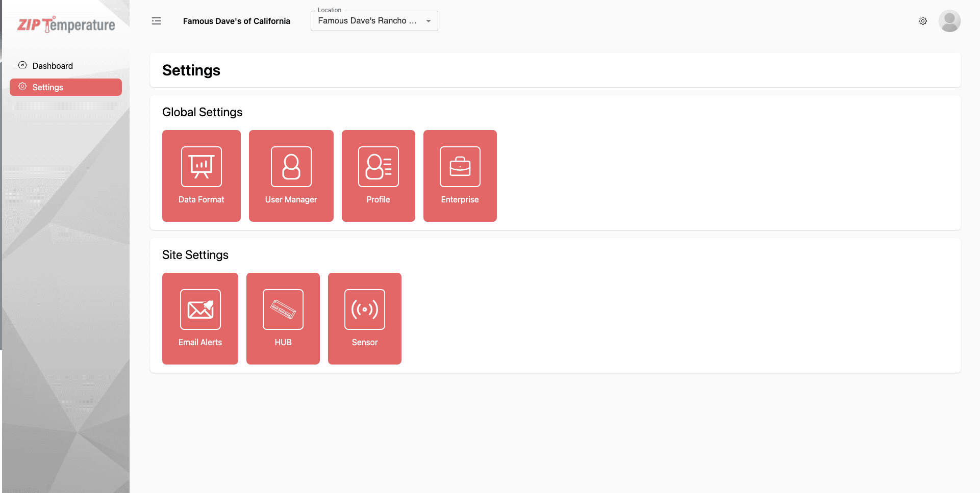Open the Email Alerts envelope icon

point(200,309)
